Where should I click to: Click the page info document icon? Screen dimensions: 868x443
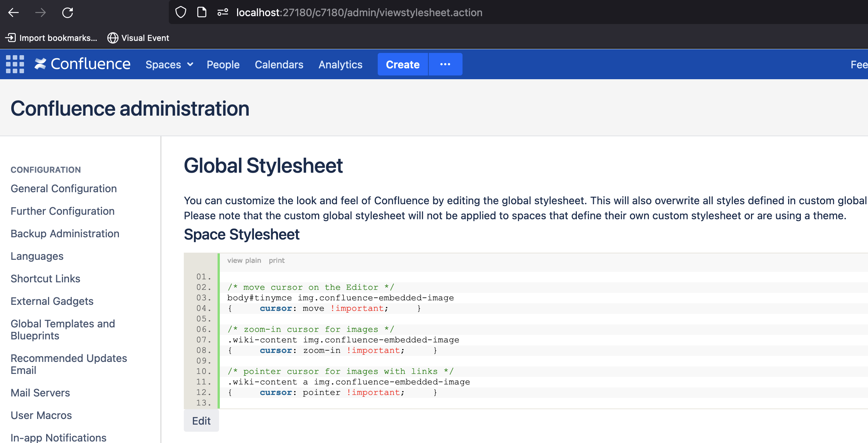[x=202, y=12]
